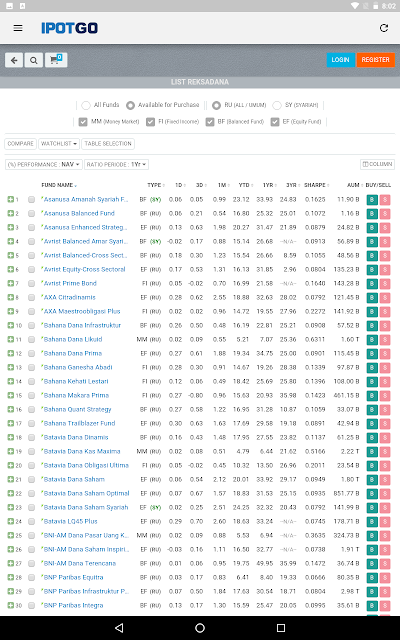Sell Batavia Dana Saham with S button
This screenshot has width=400, height=640.
384,480
